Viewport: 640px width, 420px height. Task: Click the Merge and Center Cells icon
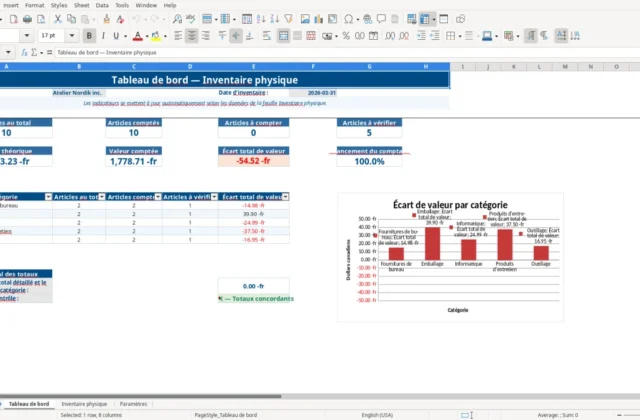coord(283,36)
